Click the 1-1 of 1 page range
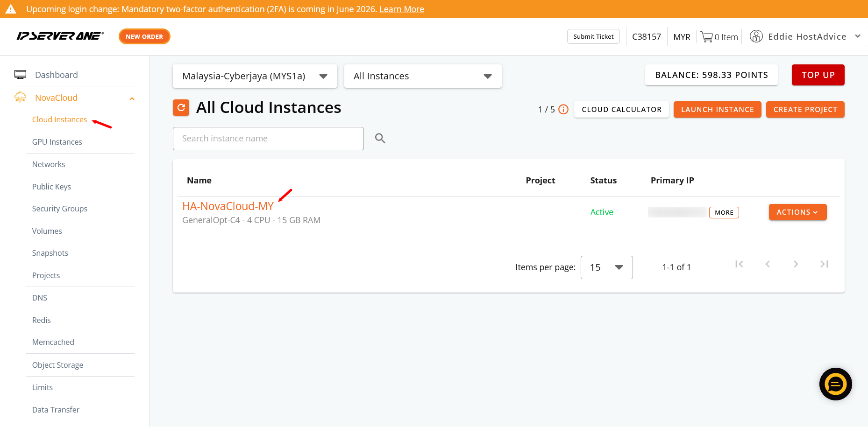 click(x=676, y=267)
